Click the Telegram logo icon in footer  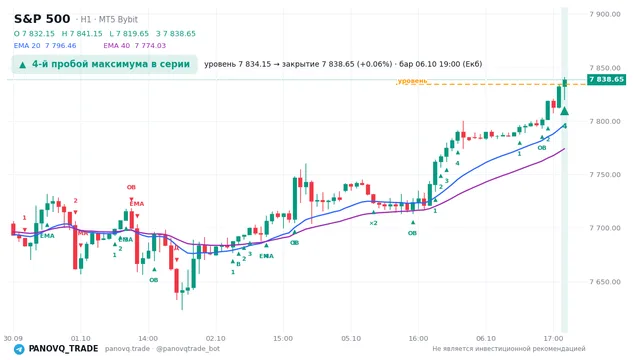pyautogui.click(x=19, y=349)
